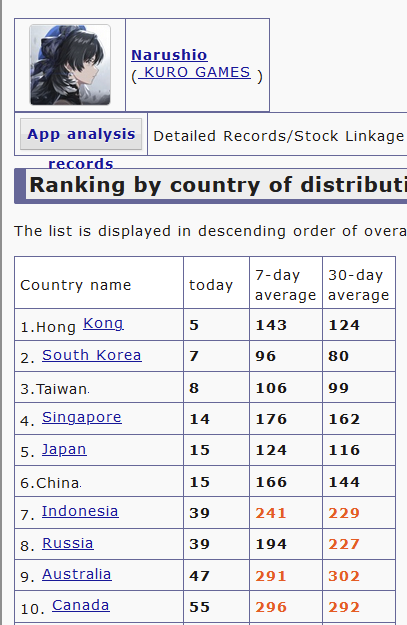Open Detailed Records/Stock Linkage tab
This screenshot has width=407, height=625.
278,136
